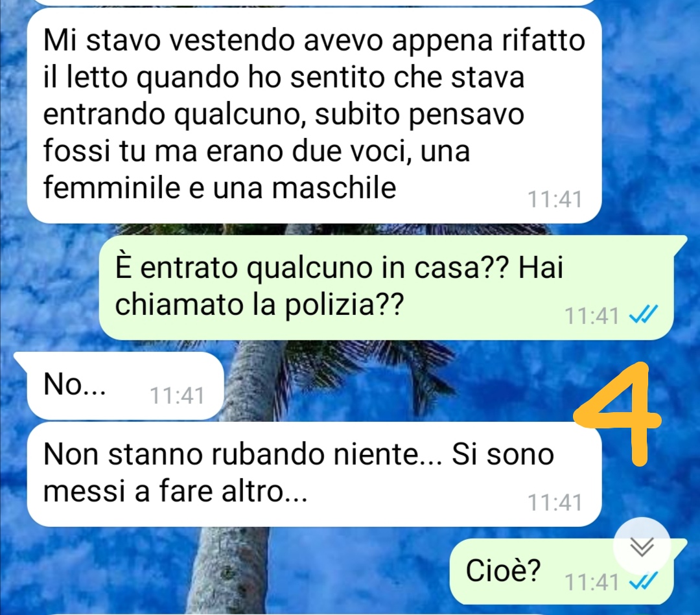Screen dimensions: 700x615
Task: Select the "Non stanno rubando niente..." message
Action: pyautogui.click(x=314, y=474)
